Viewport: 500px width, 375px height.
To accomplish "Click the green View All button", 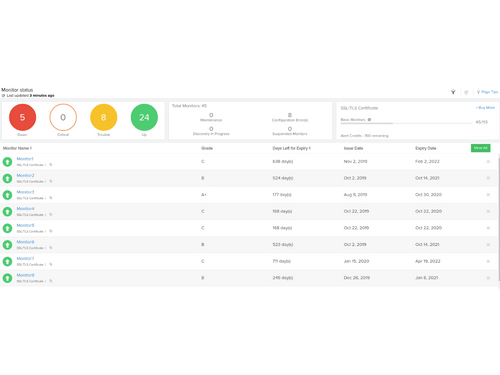I will [x=480, y=148].
